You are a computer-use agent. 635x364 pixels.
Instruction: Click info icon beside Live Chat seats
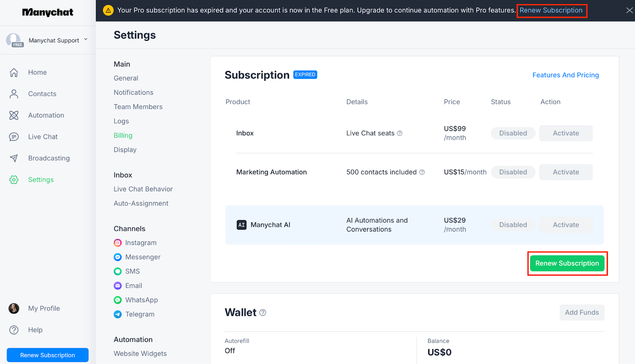pos(400,133)
